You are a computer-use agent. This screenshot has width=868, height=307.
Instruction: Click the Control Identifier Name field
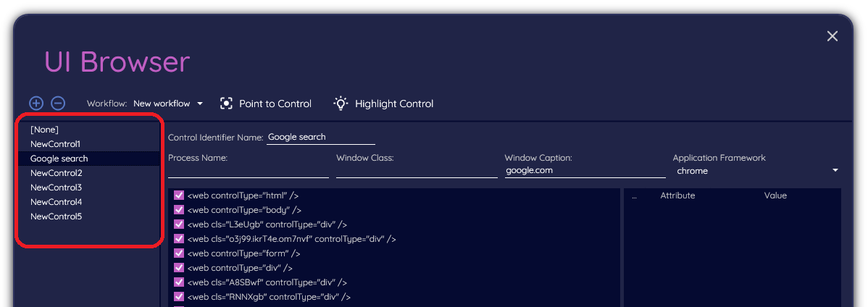320,137
